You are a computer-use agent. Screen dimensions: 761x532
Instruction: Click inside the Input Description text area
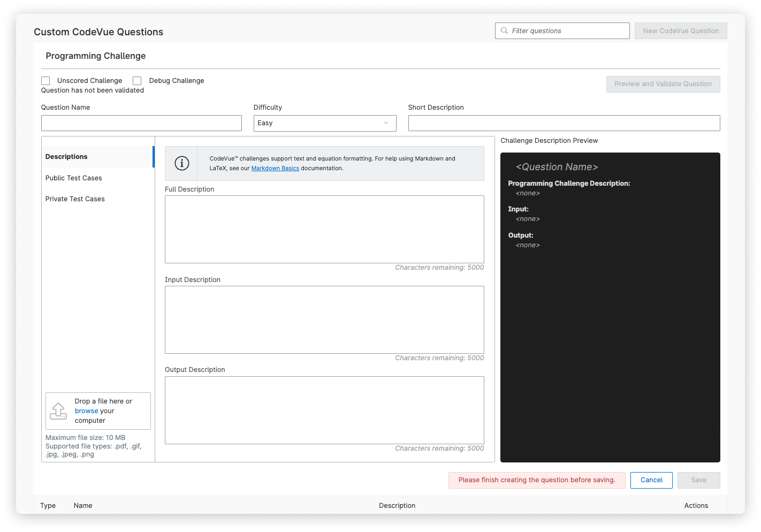pyautogui.click(x=324, y=320)
